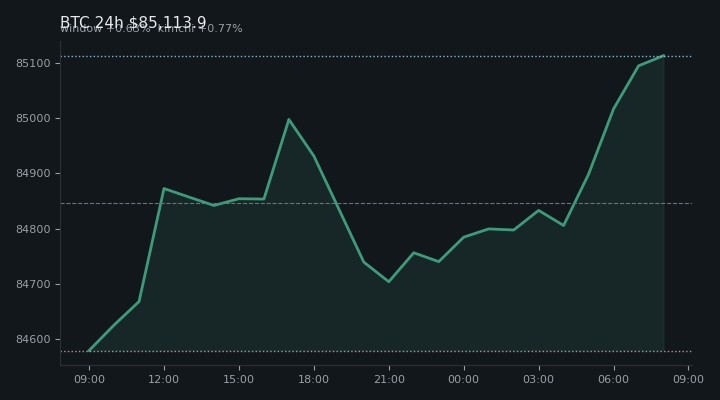
Task: Click the BTC 24h $85,113.9 title
Action: point(133,22)
